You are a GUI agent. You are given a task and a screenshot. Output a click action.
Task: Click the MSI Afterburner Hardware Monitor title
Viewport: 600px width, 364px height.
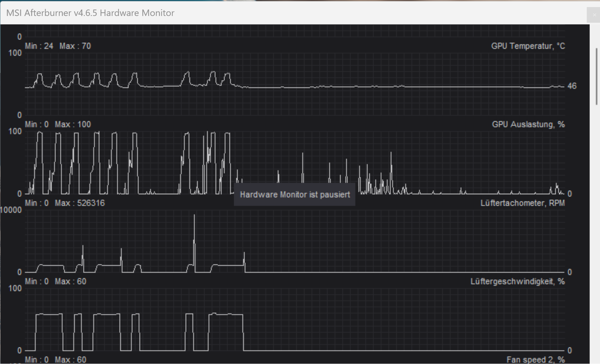point(90,13)
